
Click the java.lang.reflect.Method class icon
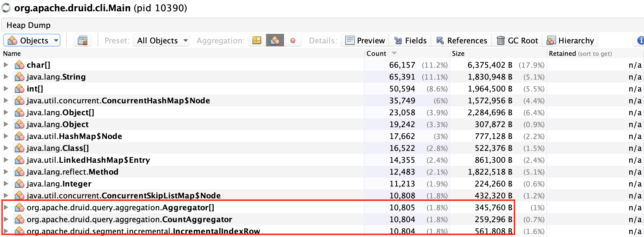[x=20, y=172]
